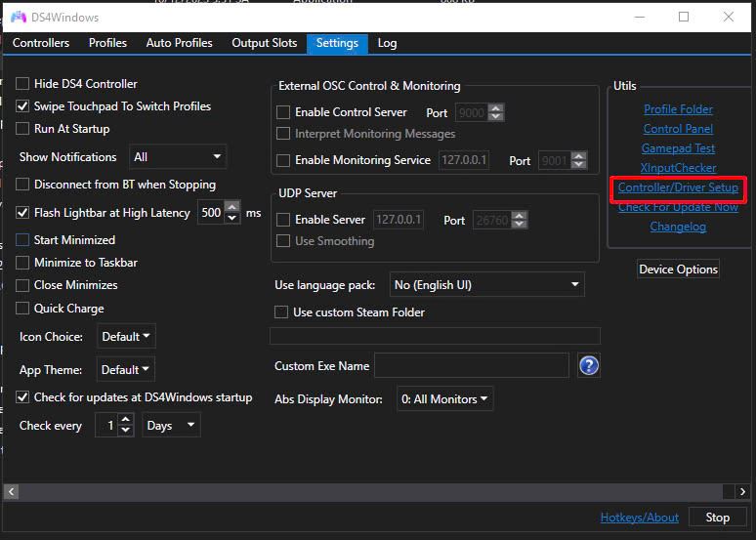Increase the Monitoring Service port number
Image resolution: width=756 pixels, height=540 pixels.
point(578,155)
